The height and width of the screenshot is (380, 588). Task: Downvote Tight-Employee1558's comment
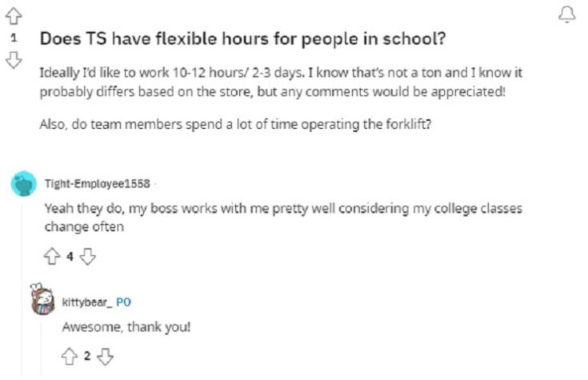(x=88, y=257)
